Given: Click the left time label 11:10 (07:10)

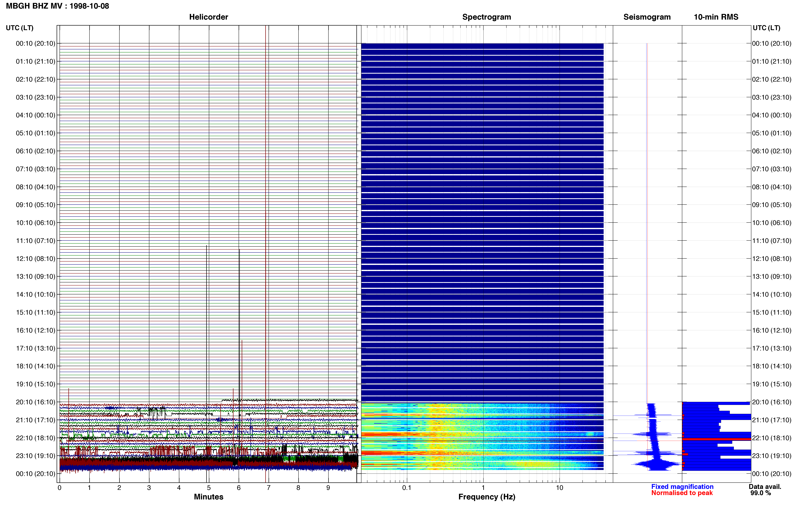Looking at the screenshot, I should click(36, 240).
